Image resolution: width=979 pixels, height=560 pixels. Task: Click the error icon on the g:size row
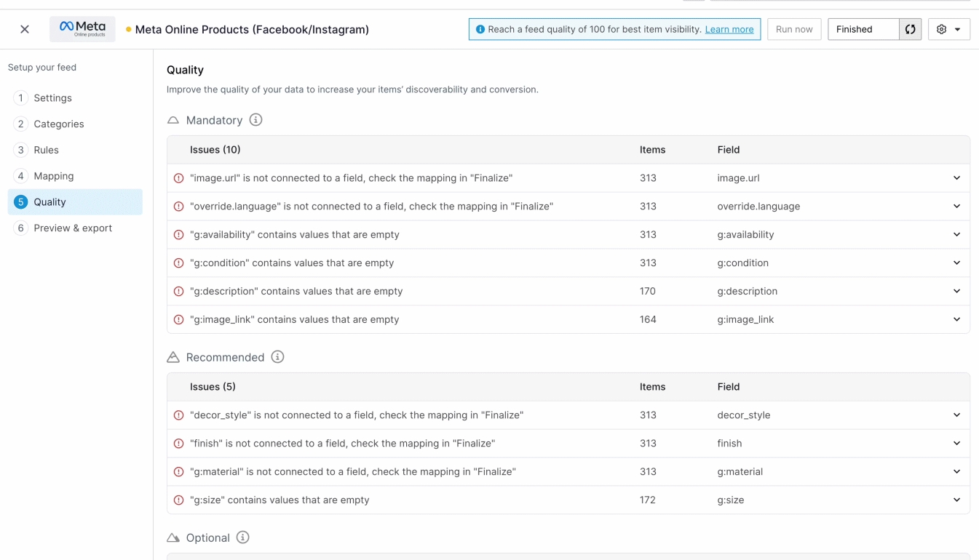pos(178,500)
